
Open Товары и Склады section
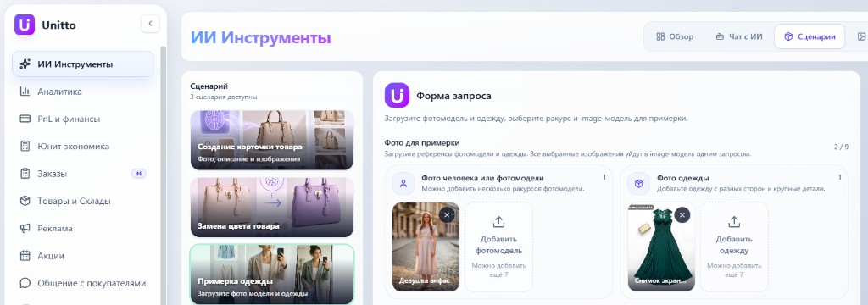83,201
